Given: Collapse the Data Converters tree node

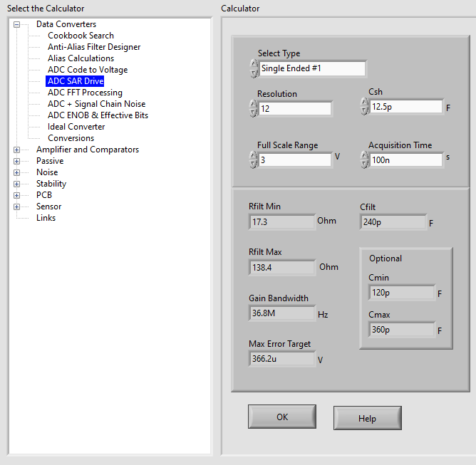Looking at the screenshot, I should 16,24.
